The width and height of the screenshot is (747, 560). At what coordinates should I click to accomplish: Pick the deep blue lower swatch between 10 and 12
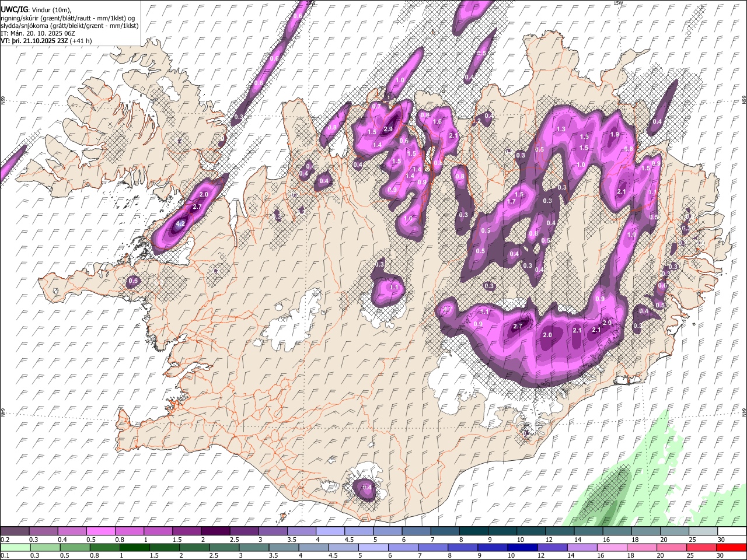pos(523,547)
